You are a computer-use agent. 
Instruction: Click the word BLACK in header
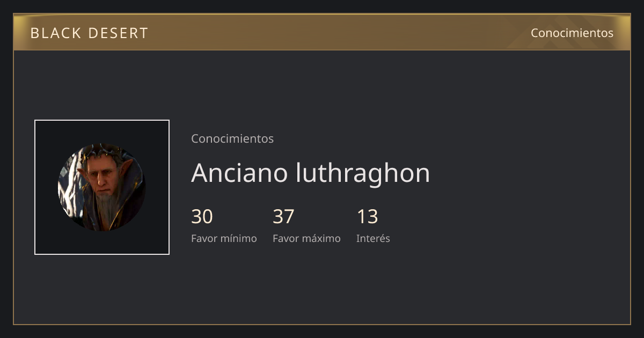tap(55, 33)
